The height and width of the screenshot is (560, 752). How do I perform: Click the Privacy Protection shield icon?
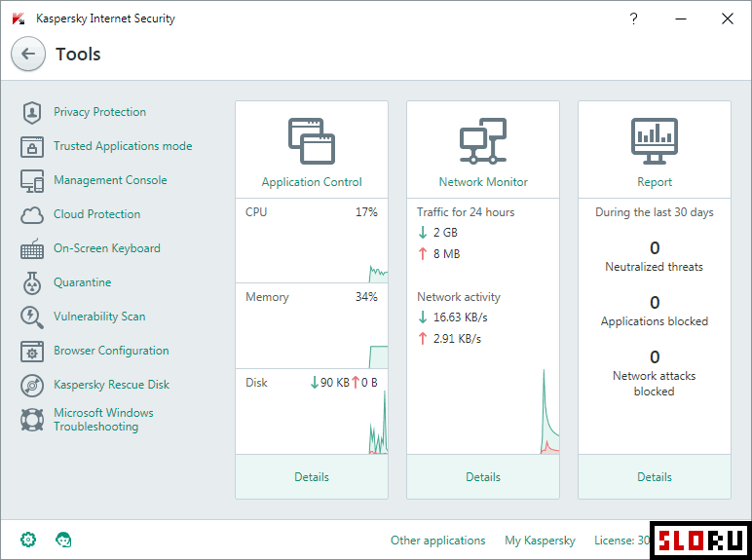(31, 113)
